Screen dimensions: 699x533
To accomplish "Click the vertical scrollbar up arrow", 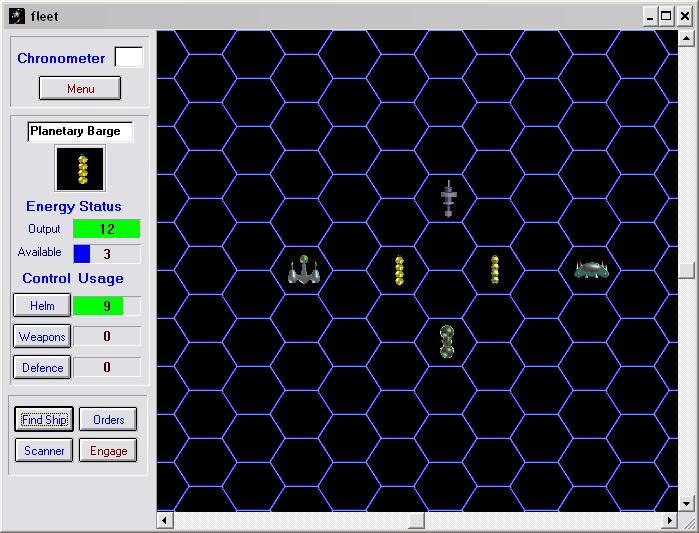I will (686, 38).
